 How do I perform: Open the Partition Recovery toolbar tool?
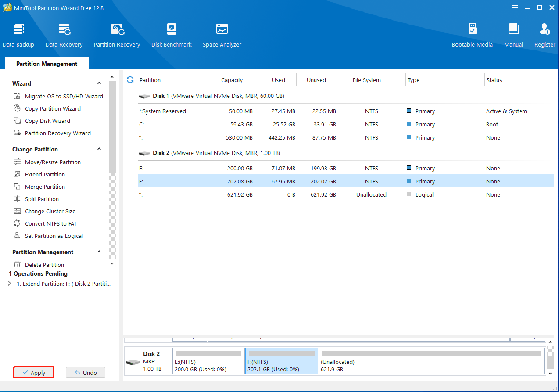(x=117, y=35)
